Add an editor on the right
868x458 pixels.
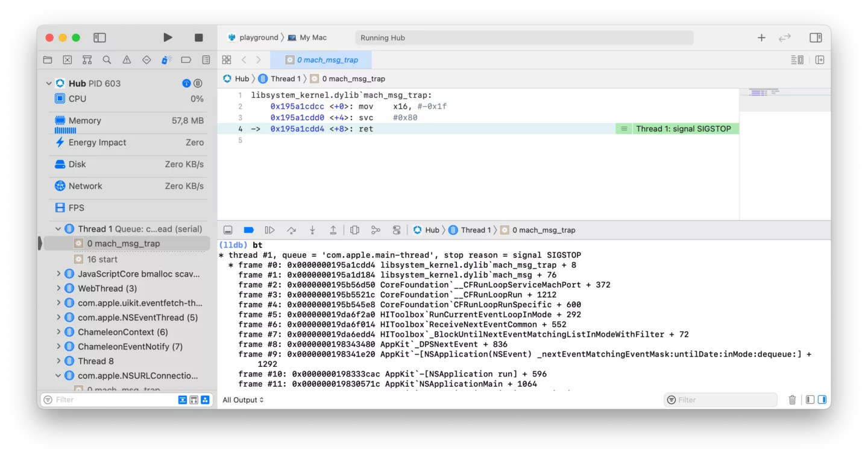pos(820,60)
